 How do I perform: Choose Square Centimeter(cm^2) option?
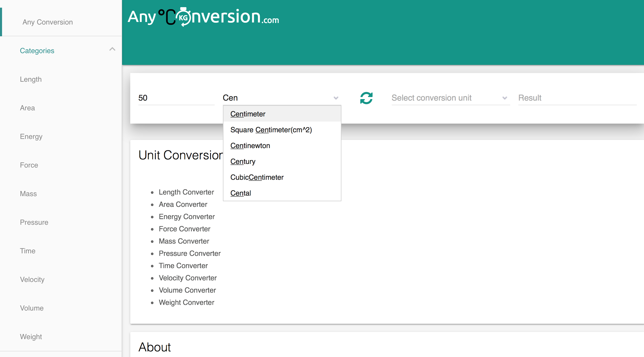[271, 130]
